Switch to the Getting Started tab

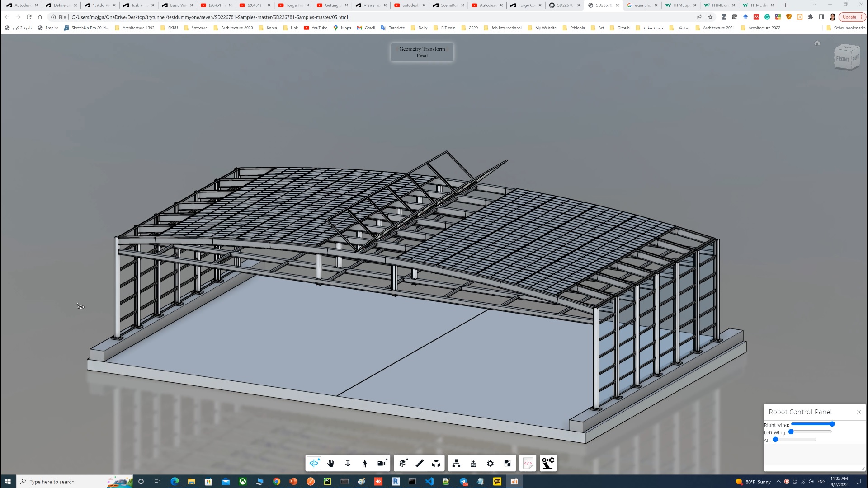pyautogui.click(x=332, y=5)
